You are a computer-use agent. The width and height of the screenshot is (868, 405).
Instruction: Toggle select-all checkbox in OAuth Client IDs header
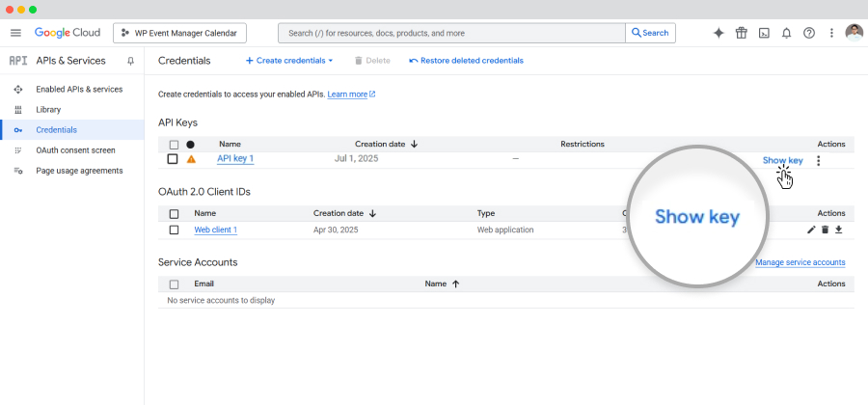coord(174,213)
